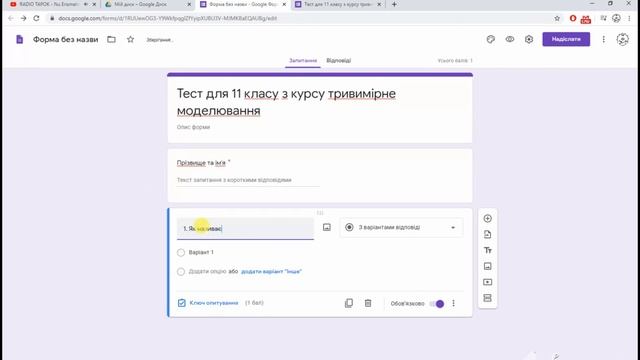Open the browser menu dots
This screenshot has width=640, height=360.
[x=630, y=18]
